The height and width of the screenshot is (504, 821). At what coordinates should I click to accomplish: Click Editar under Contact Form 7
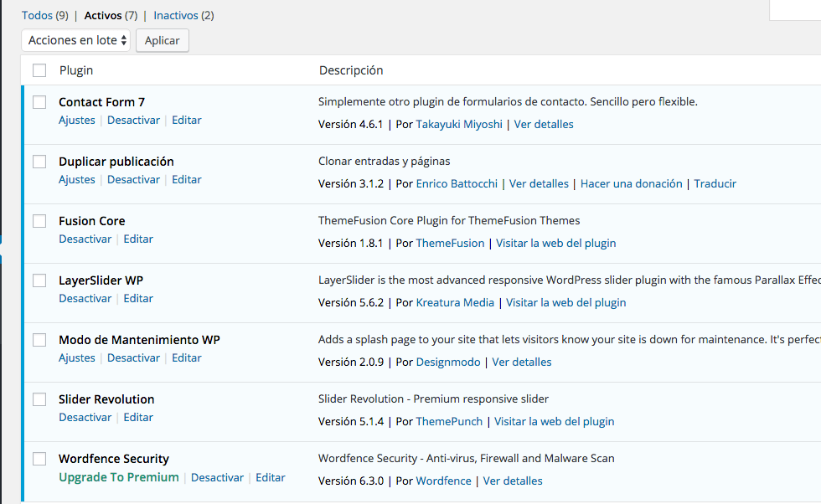186,120
